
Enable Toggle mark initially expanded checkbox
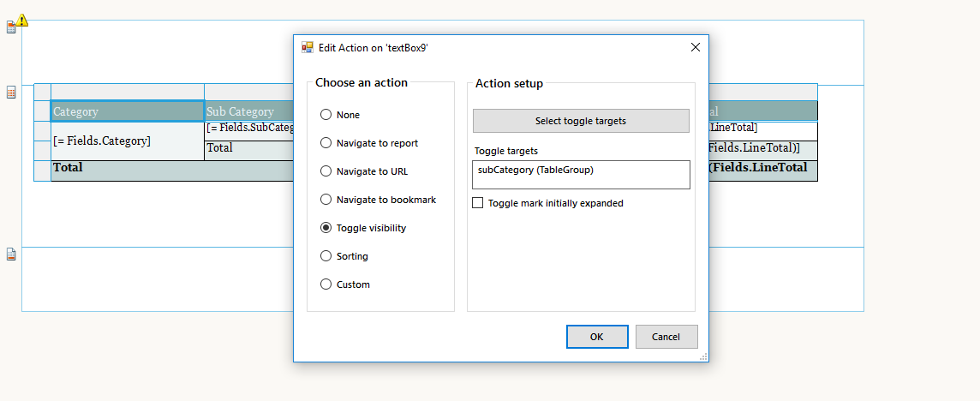[478, 204]
